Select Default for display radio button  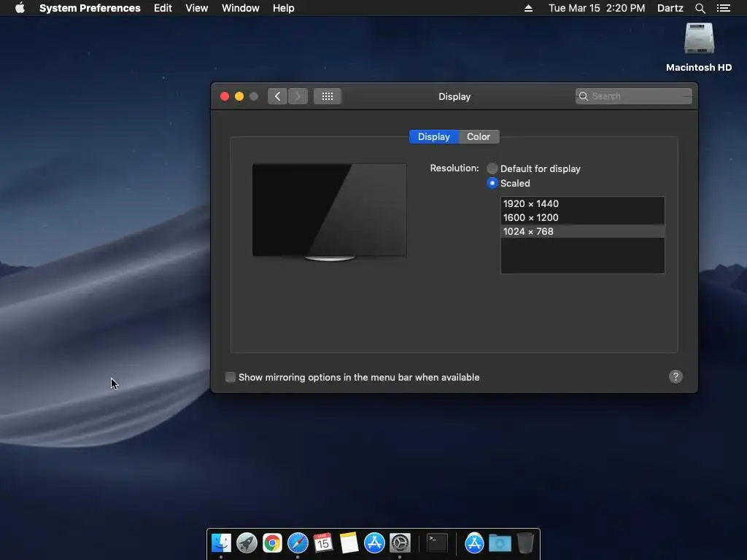492,168
